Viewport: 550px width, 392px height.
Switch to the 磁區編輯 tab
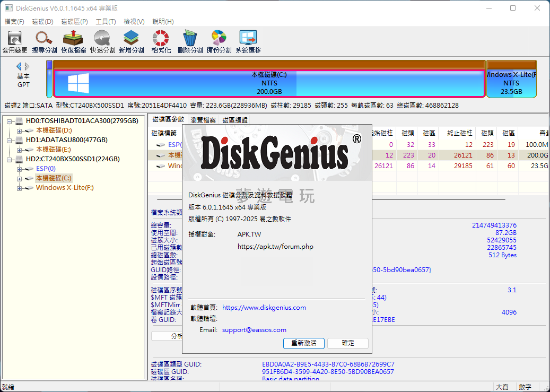pyautogui.click(x=234, y=120)
